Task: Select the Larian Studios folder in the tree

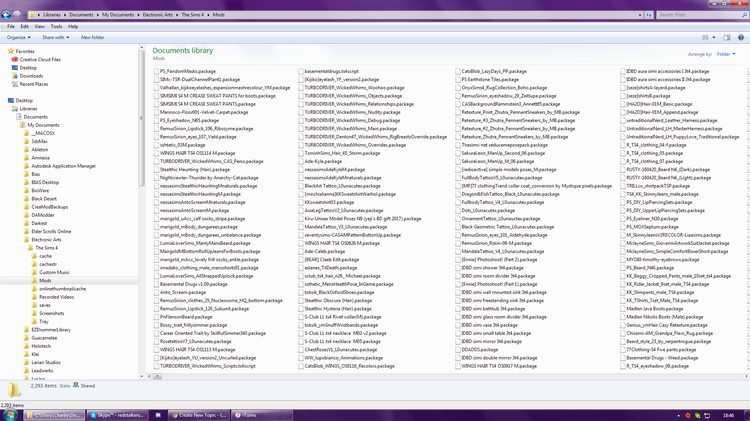Action: (x=46, y=362)
